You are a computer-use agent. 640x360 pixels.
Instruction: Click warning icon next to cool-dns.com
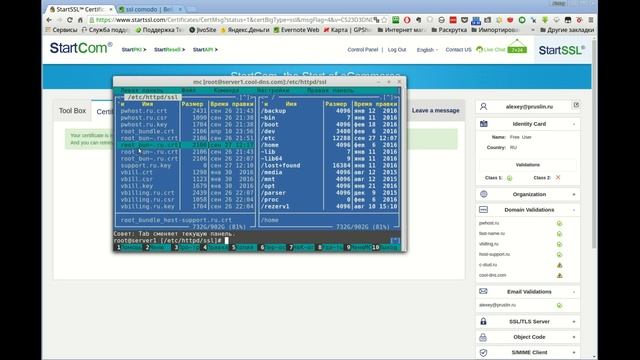click(560, 276)
